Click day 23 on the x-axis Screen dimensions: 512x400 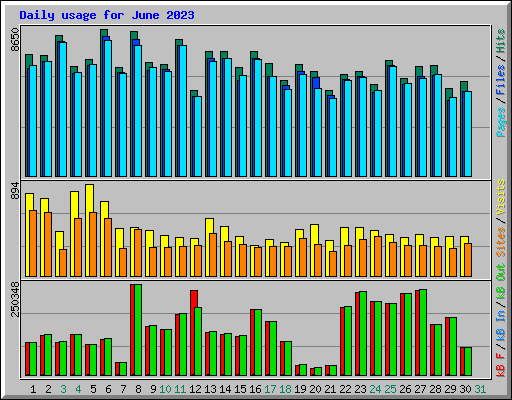click(x=360, y=389)
